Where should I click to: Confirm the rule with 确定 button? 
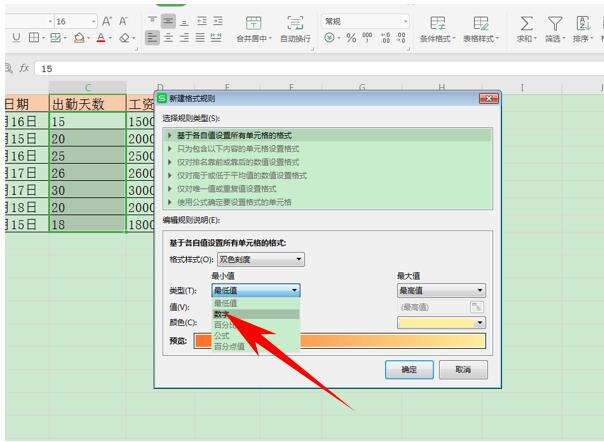409,370
